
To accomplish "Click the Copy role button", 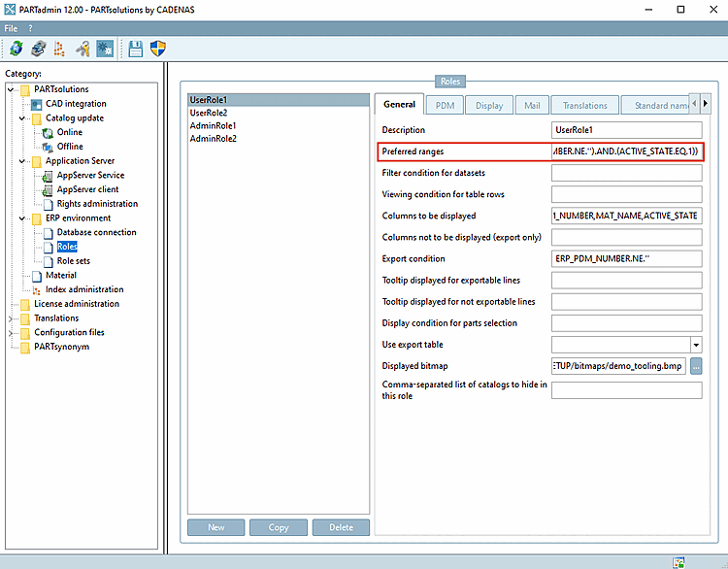I will pyautogui.click(x=279, y=527).
